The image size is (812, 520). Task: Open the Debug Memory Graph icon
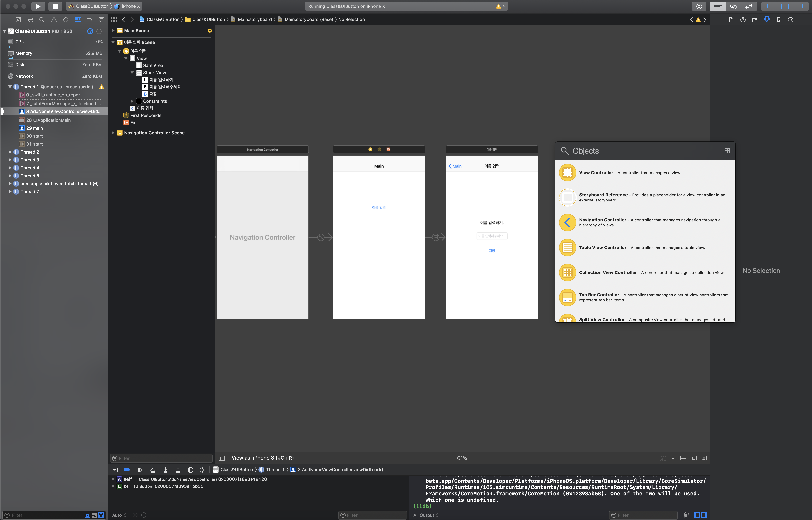pos(203,470)
